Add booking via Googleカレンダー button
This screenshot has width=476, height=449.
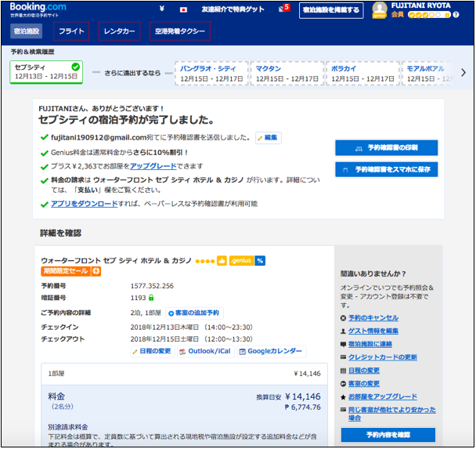[x=271, y=351]
